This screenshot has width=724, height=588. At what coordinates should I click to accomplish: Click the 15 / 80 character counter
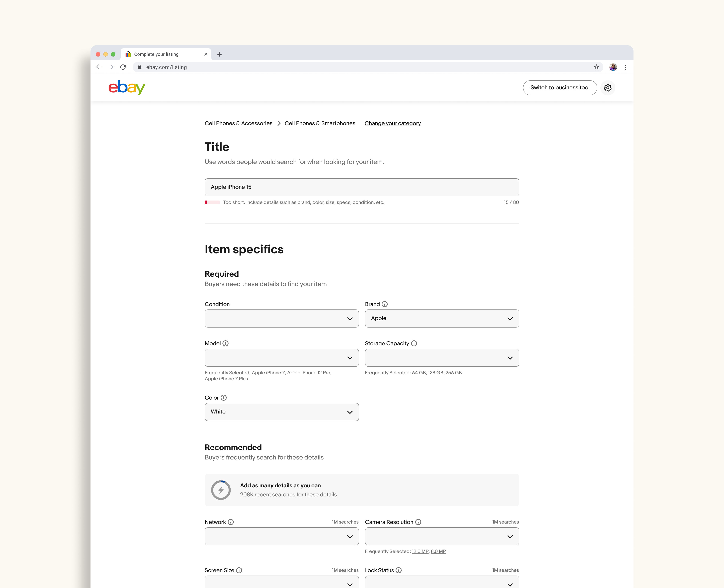(x=511, y=203)
